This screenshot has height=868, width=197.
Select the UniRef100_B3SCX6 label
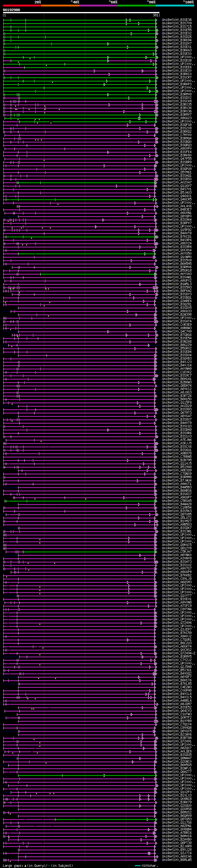(177, 447)
